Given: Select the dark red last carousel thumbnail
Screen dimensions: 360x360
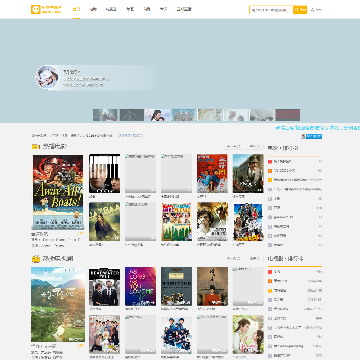Looking at the screenshot, I should tap(288, 115).
